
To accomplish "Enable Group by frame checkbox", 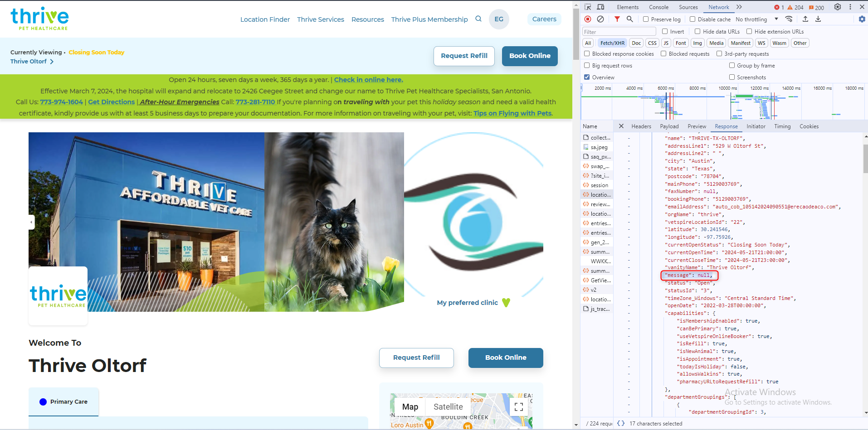I will point(732,65).
